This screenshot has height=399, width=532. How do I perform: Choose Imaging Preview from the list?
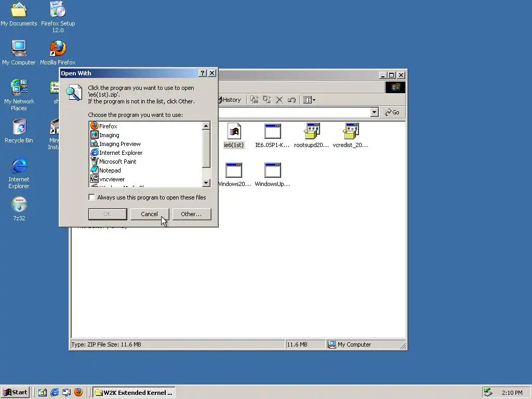pos(115,144)
